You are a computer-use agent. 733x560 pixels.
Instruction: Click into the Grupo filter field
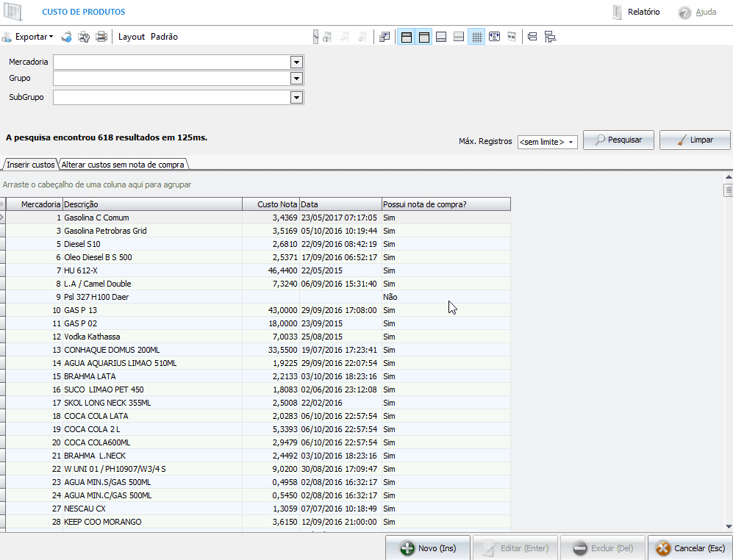(x=172, y=78)
